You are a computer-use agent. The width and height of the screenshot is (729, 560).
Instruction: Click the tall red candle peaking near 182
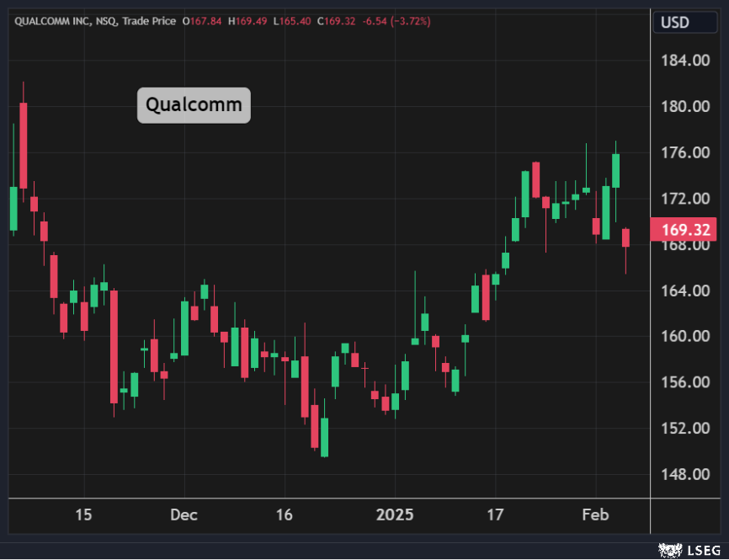[24, 145]
